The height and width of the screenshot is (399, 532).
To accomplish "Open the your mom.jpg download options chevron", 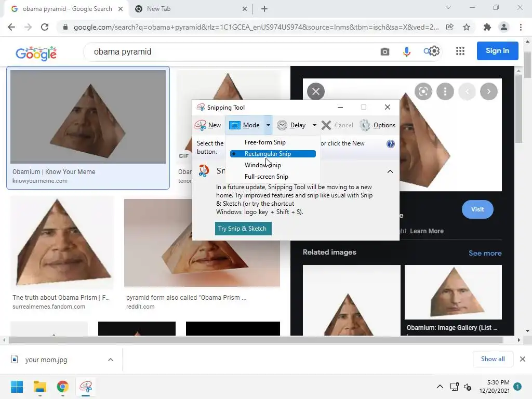I will pyautogui.click(x=111, y=360).
